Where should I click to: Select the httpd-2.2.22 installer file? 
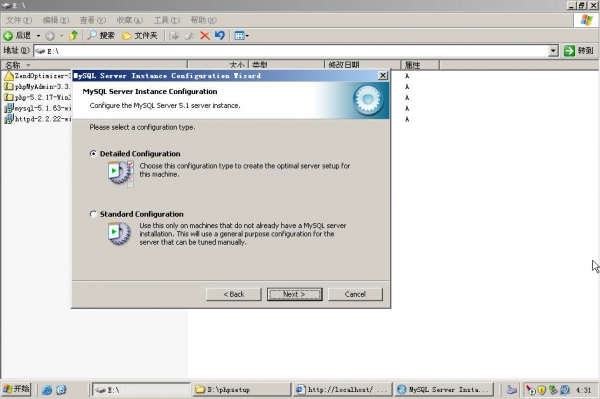pos(38,119)
